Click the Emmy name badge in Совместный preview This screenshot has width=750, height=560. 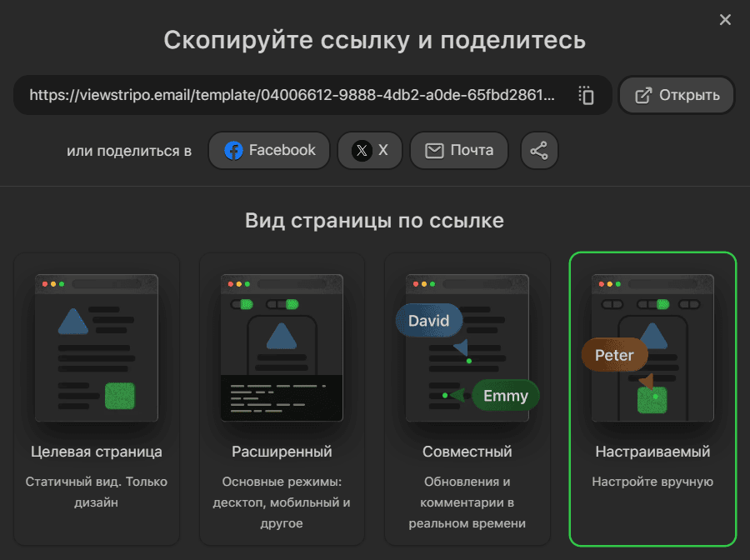pyautogui.click(x=505, y=395)
